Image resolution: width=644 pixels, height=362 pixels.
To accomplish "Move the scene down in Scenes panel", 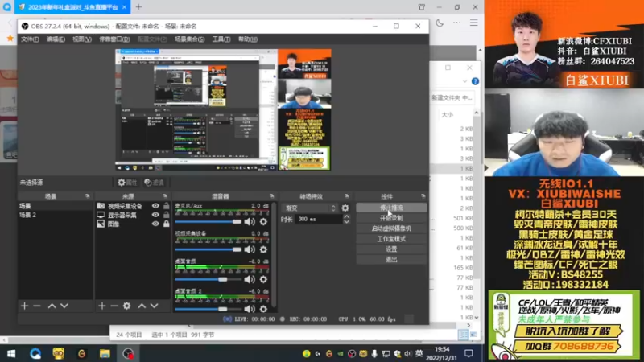I will 64,306.
